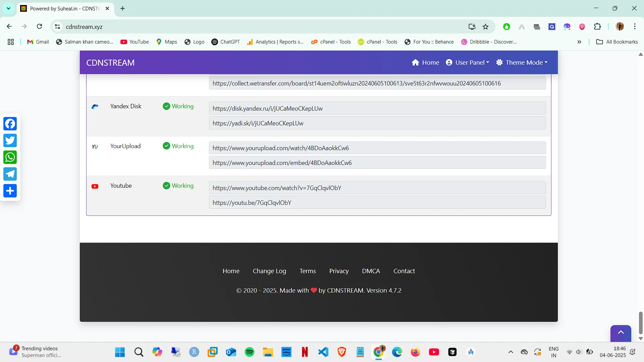Show hidden system tray icons
Screen dimensions: 644x362
(511, 352)
